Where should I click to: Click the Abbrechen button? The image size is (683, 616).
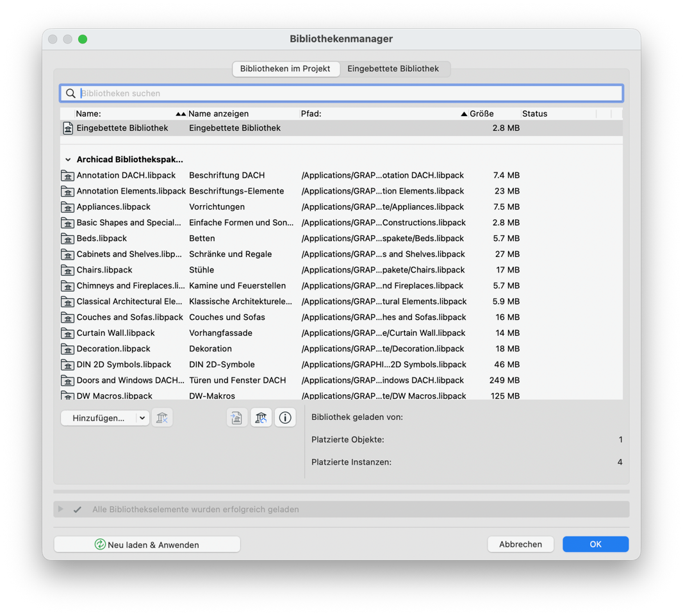520,544
